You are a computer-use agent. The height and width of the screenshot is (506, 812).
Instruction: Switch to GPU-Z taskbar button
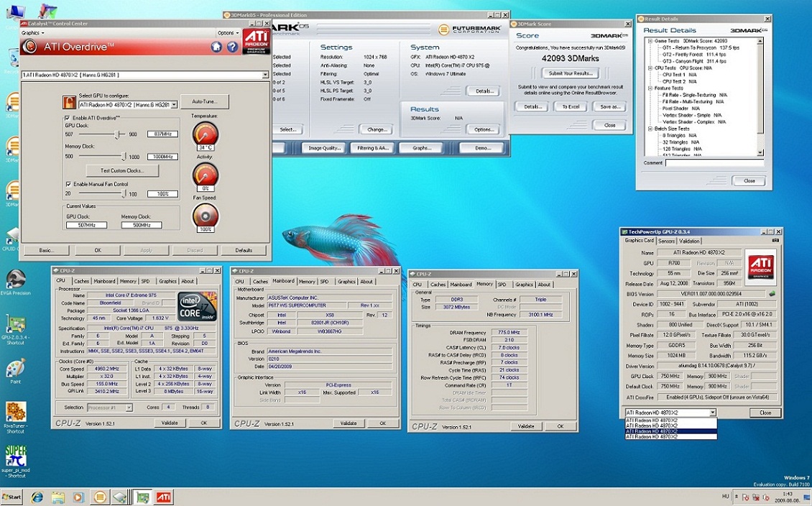point(142,497)
